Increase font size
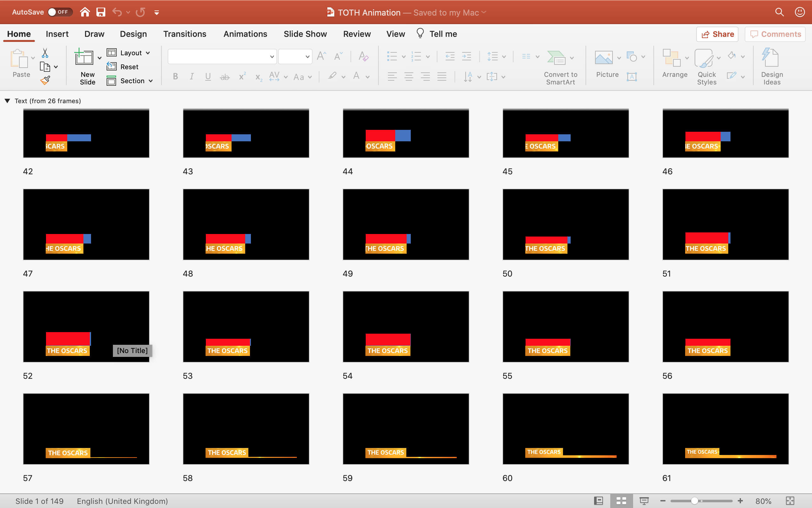Viewport: 812px width, 508px height. 321,56
